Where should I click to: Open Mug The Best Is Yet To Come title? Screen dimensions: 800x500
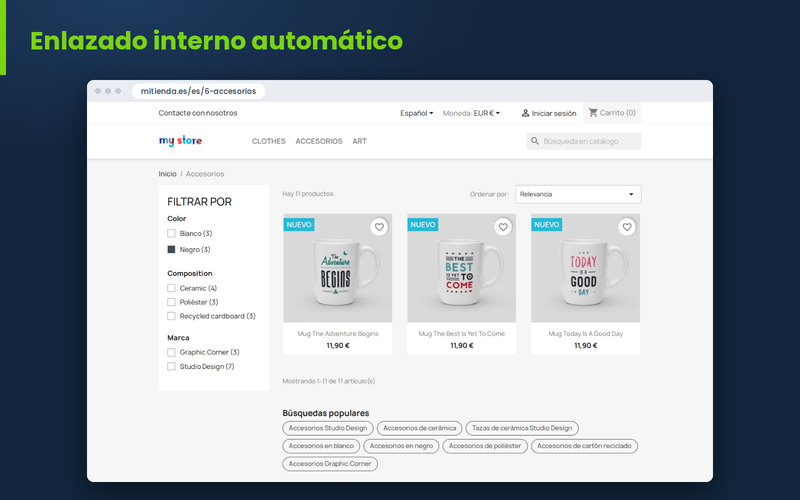tap(462, 334)
